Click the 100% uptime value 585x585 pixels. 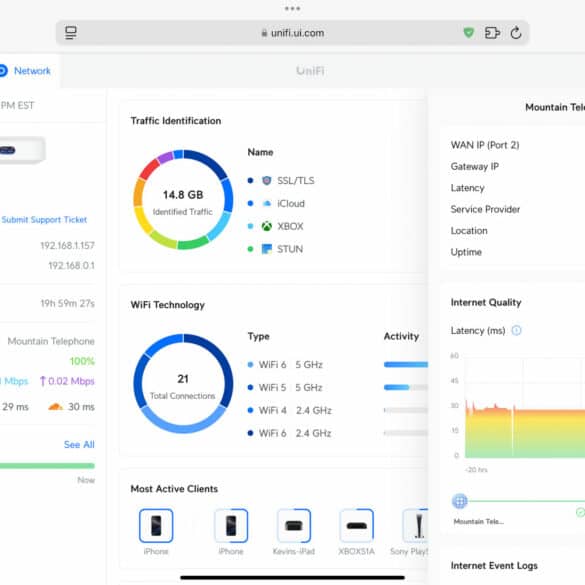(82, 361)
